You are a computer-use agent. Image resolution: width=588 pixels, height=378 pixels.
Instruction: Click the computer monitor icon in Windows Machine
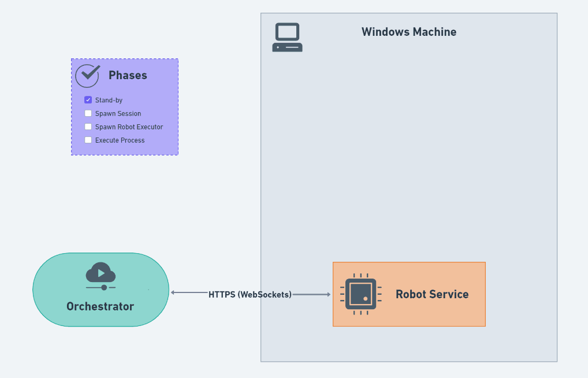[x=287, y=36]
